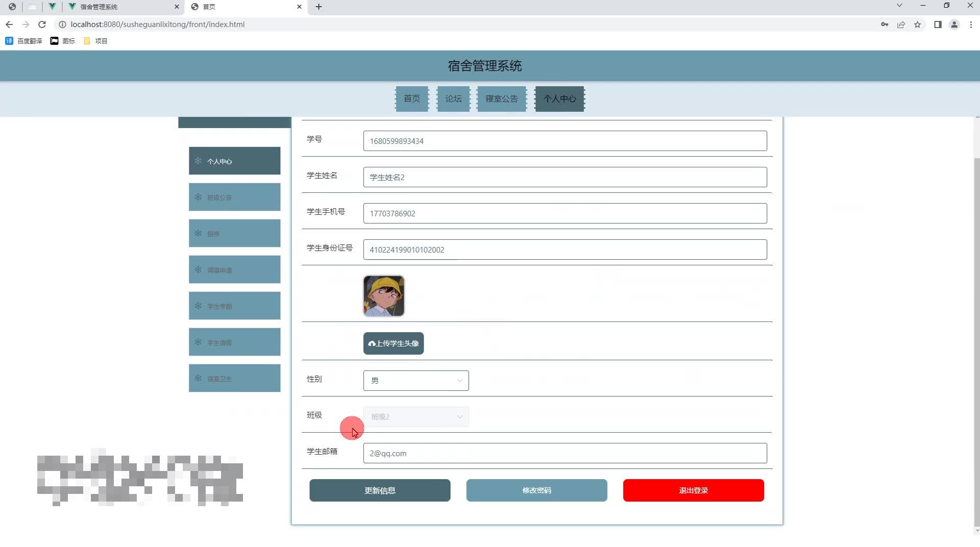Viewport: 980px width, 547px height.
Task: Expand the 班级 class dropdown
Action: click(x=415, y=416)
